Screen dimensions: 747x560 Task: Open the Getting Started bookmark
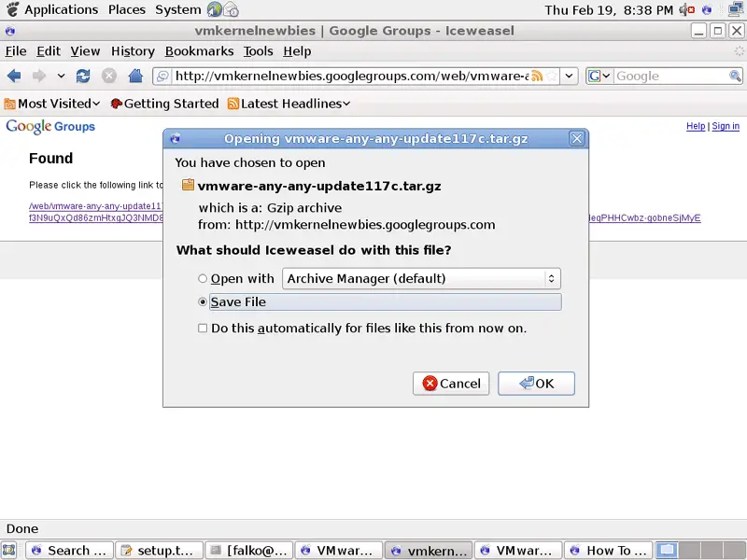164,104
